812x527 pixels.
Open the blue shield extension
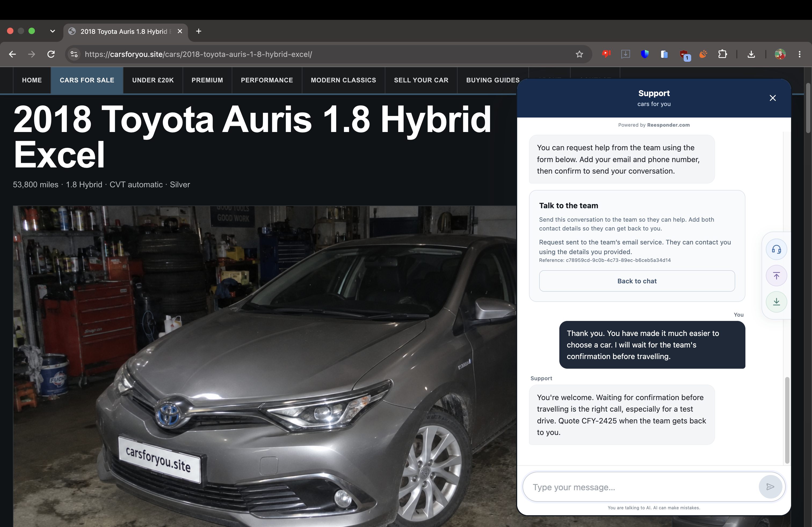[x=644, y=54]
